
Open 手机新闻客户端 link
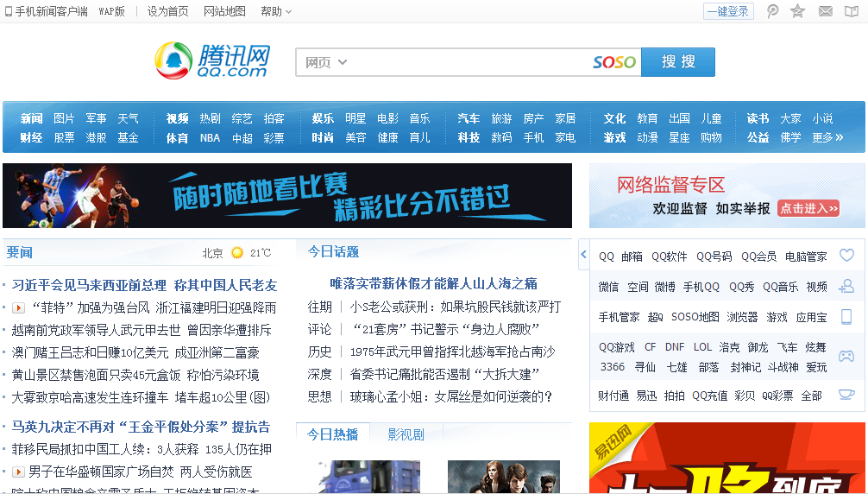(51, 11)
